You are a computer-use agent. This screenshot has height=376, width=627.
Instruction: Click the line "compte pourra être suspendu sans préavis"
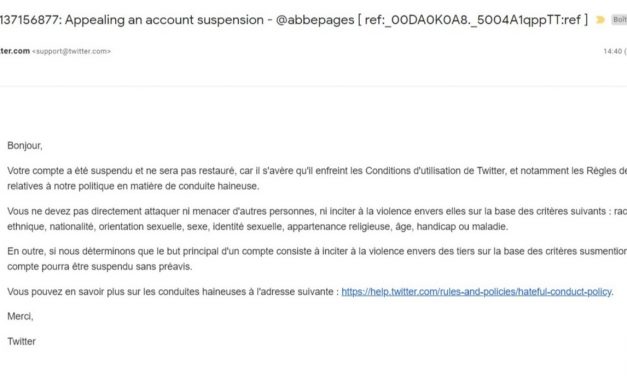[x=100, y=266]
